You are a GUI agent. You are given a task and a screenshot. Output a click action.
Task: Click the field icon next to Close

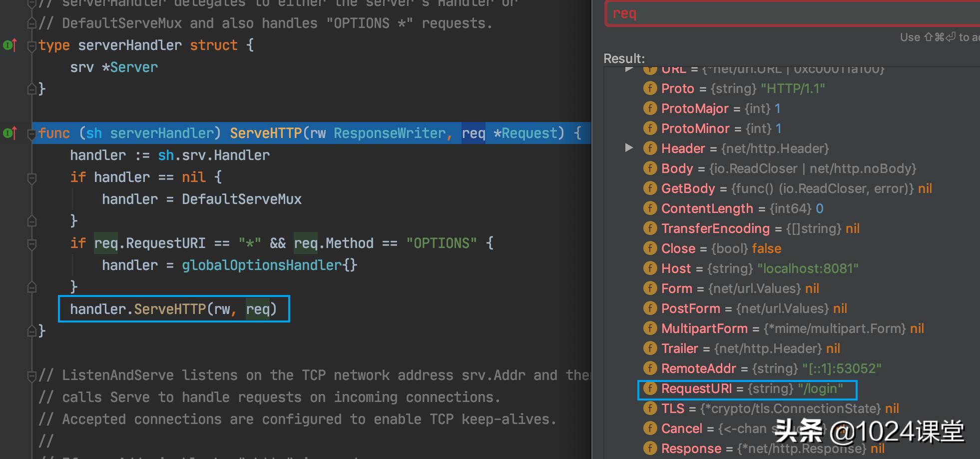[650, 248]
